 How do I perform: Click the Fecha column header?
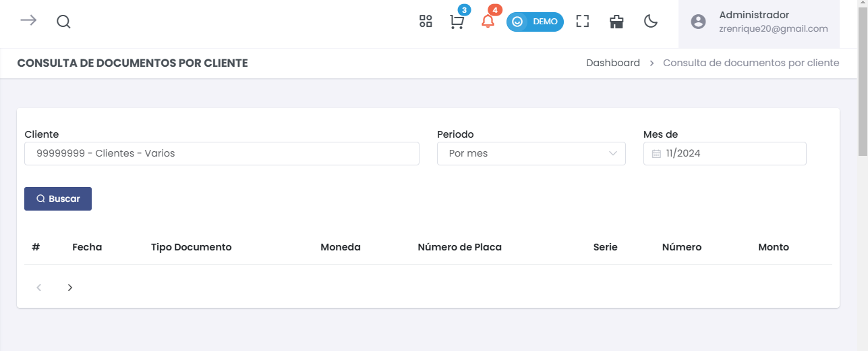(x=87, y=247)
